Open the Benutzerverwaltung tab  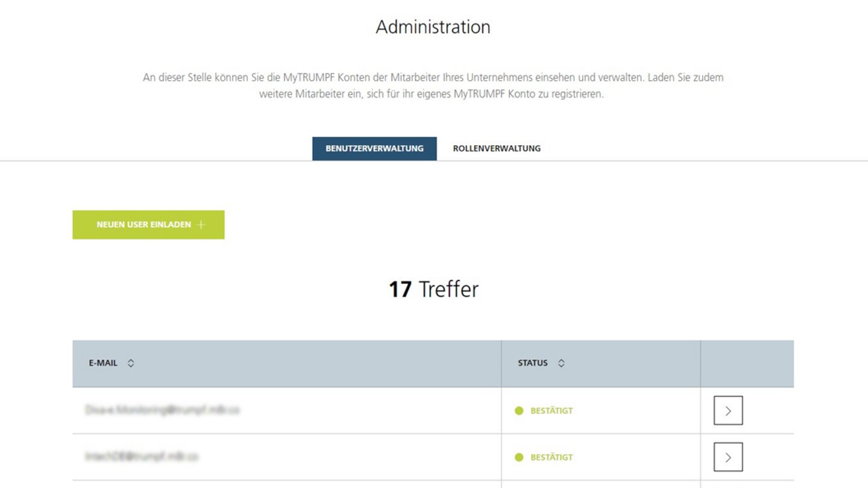pyautogui.click(x=374, y=148)
